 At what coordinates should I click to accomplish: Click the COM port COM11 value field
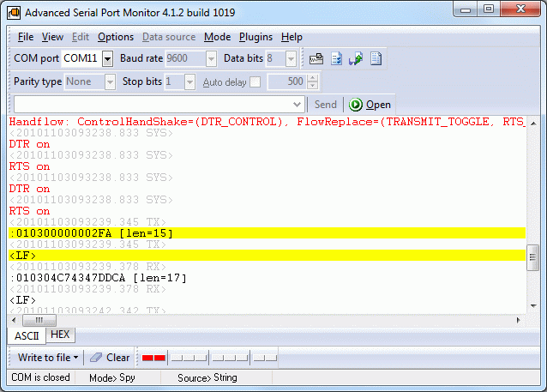[x=81, y=58]
